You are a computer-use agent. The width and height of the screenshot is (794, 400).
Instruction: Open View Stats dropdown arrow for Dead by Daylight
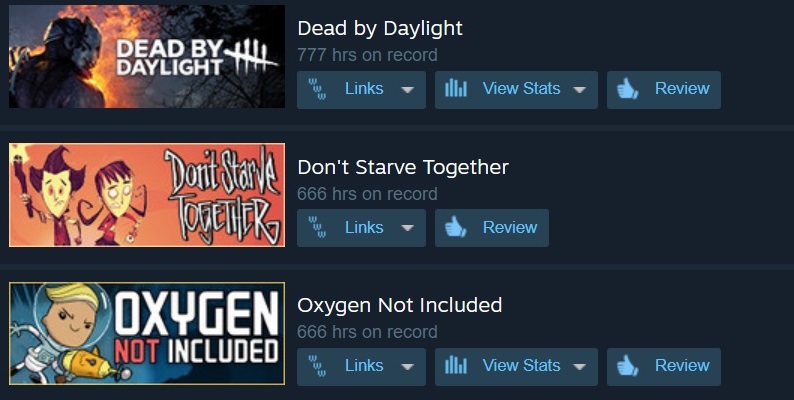click(579, 90)
